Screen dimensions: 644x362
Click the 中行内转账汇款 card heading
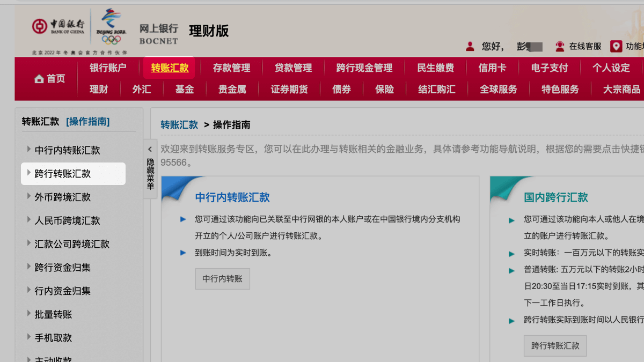click(232, 197)
